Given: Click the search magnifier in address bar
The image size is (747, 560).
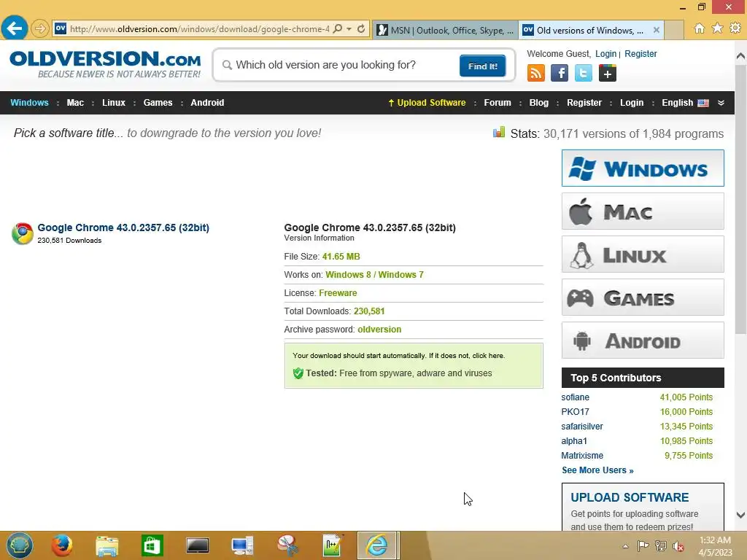Looking at the screenshot, I should 337,28.
